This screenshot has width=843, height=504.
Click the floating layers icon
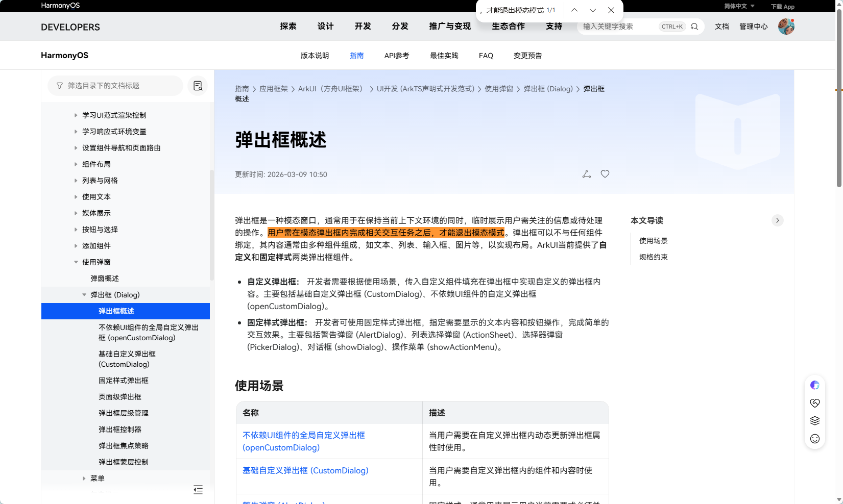point(815,421)
